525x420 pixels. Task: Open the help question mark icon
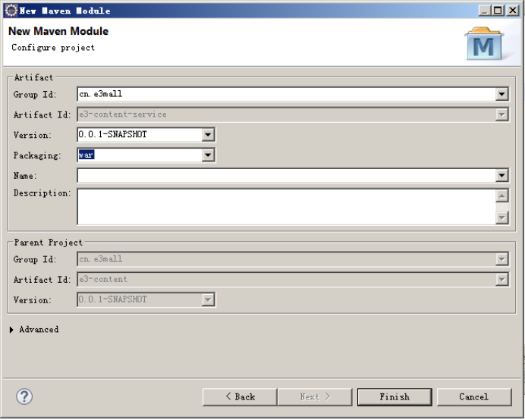tap(24, 397)
